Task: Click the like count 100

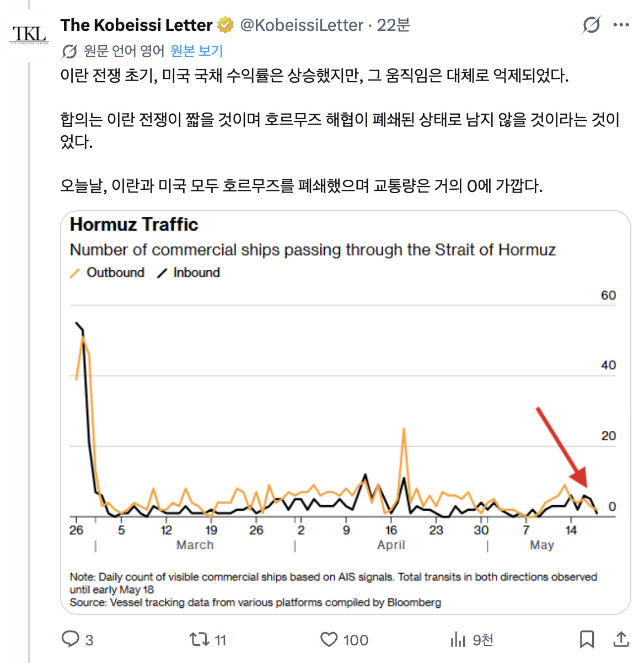Action: pos(356,640)
